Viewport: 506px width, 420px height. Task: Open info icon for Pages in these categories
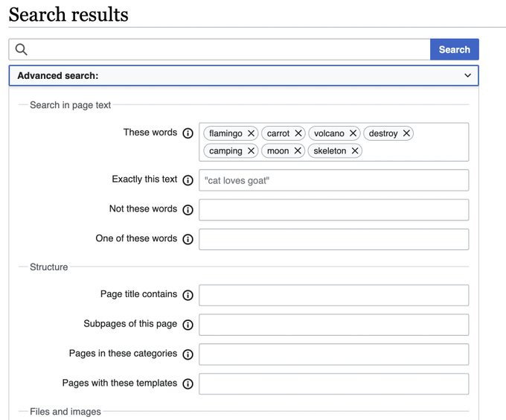(188, 354)
